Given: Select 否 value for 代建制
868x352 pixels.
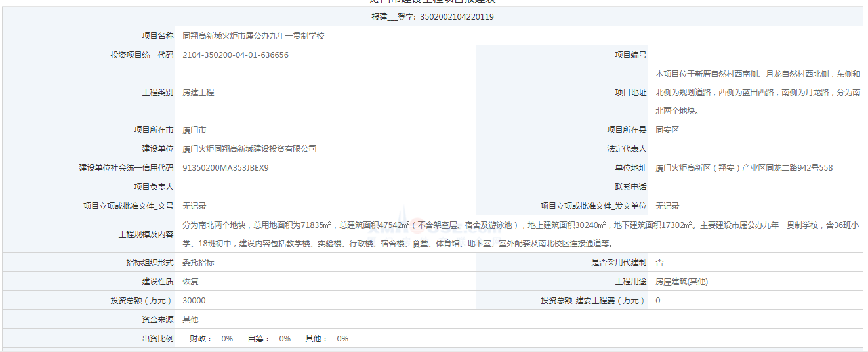Looking at the screenshot, I should 659,263.
